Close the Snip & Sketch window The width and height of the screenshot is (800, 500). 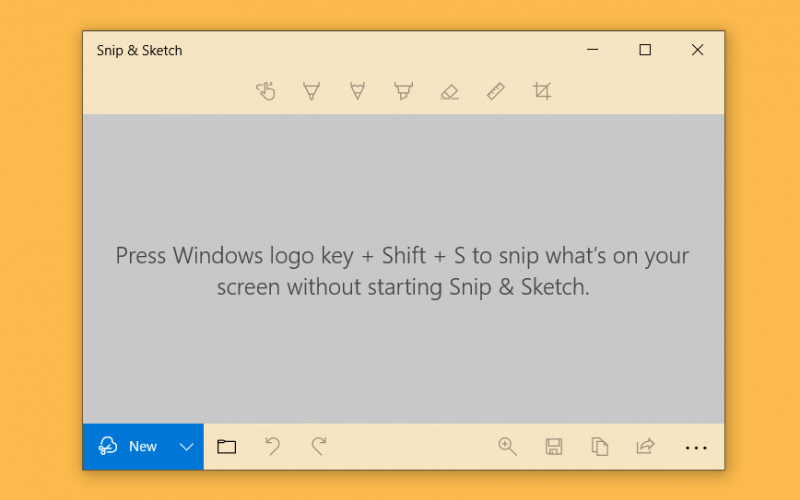coord(697,49)
